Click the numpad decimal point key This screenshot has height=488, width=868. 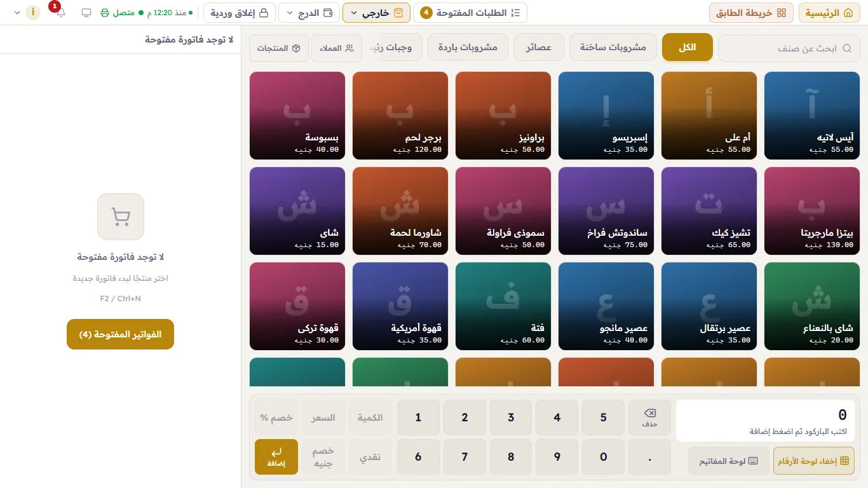click(x=649, y=457)
